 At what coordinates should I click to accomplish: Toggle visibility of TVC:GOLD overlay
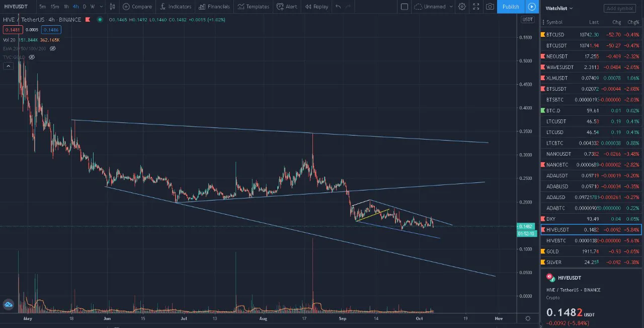tap(32, 57)
